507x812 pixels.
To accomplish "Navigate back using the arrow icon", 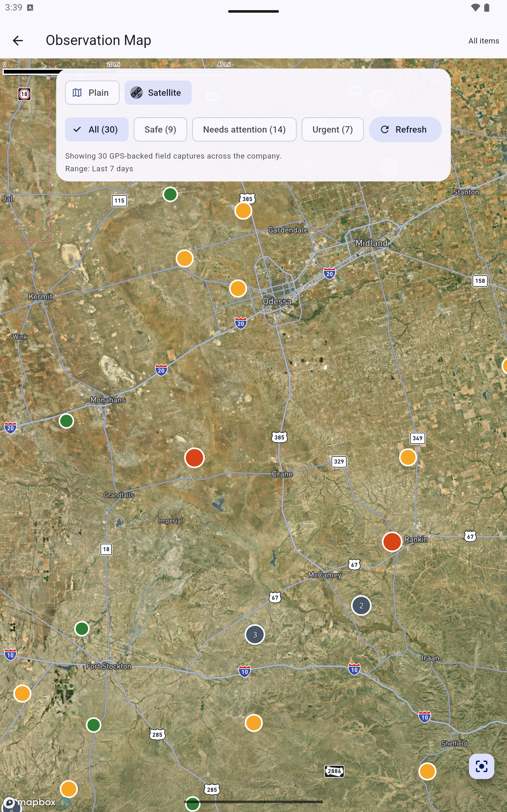I will (18, 40).
